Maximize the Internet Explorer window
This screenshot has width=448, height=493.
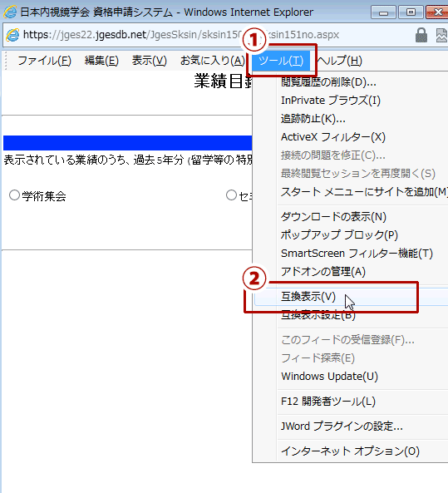[411, 12]
